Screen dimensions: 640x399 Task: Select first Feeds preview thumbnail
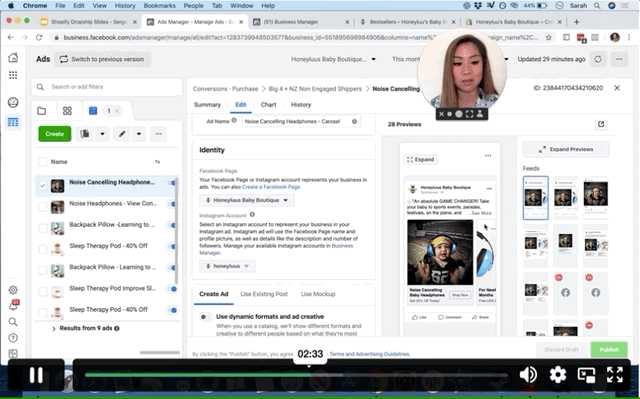536,198
